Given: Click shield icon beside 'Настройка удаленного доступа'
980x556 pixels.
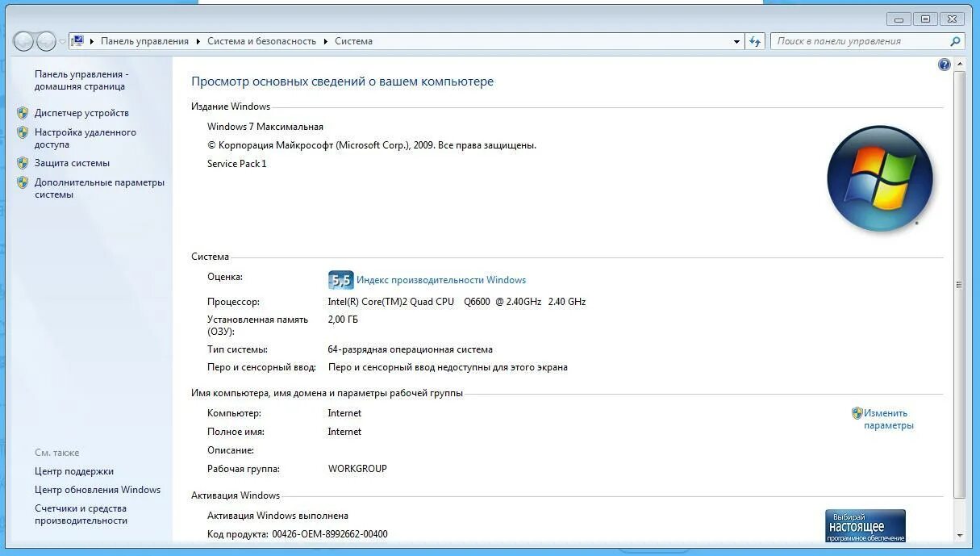Looking at the screenshot, I should coord(23,132).
